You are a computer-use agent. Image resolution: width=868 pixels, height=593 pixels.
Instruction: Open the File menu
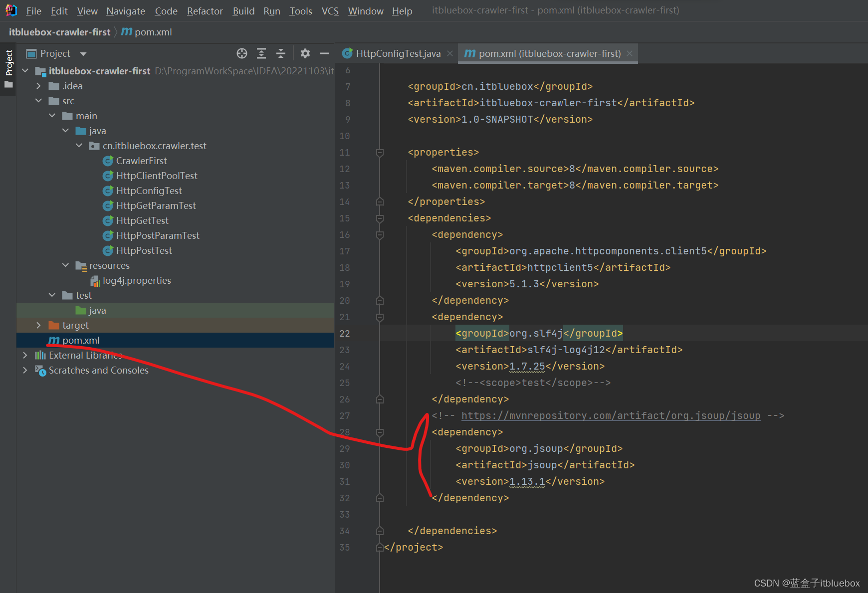point(33,10)
